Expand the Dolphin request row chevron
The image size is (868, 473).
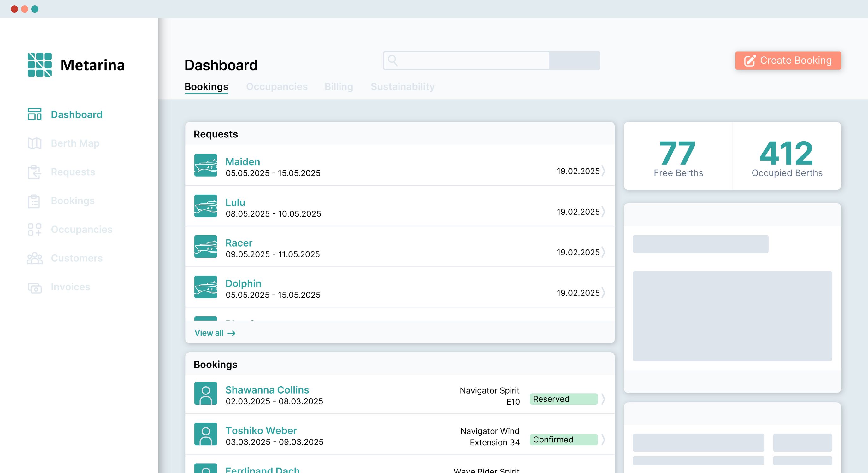click(604, 293)
